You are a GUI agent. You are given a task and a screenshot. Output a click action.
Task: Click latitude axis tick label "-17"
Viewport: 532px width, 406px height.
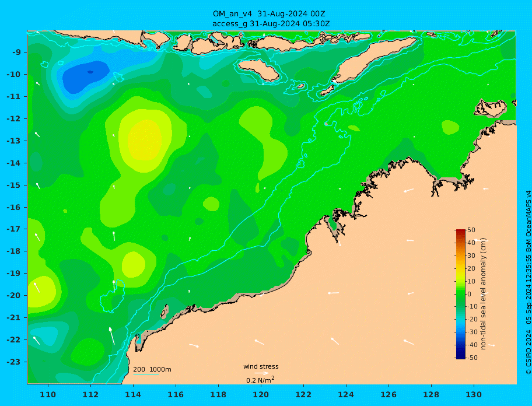tap(13, 229)
